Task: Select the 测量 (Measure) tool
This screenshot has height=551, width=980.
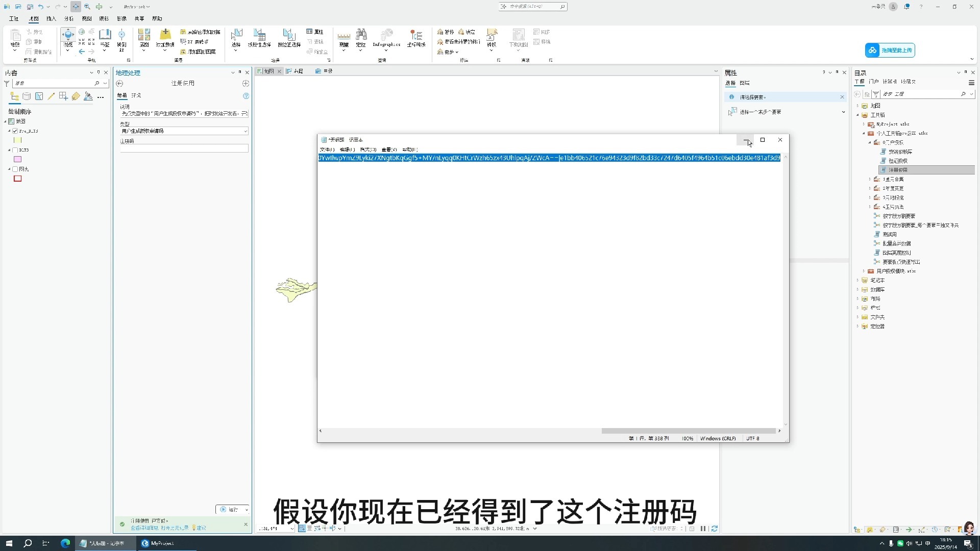Action: [344, 36]
